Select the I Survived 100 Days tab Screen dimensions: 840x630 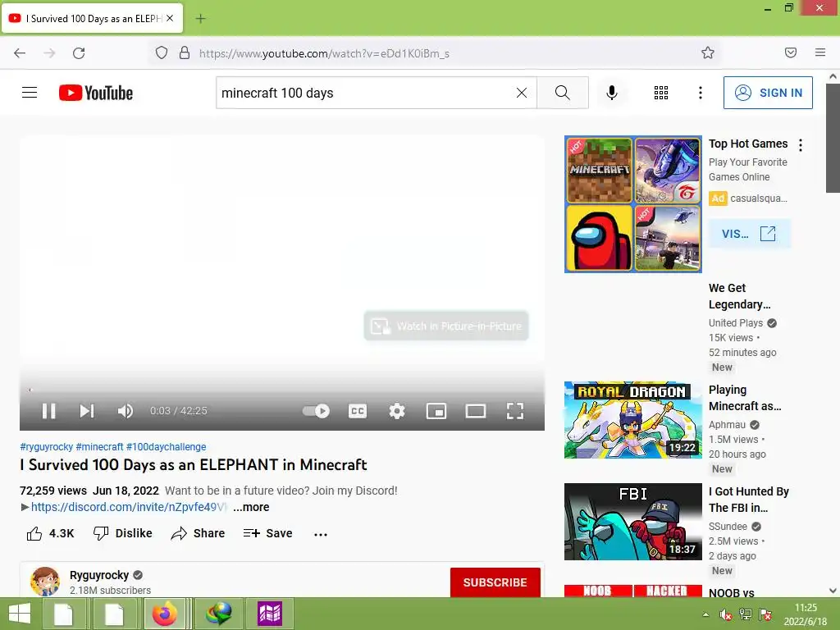(x=92, y=18)
